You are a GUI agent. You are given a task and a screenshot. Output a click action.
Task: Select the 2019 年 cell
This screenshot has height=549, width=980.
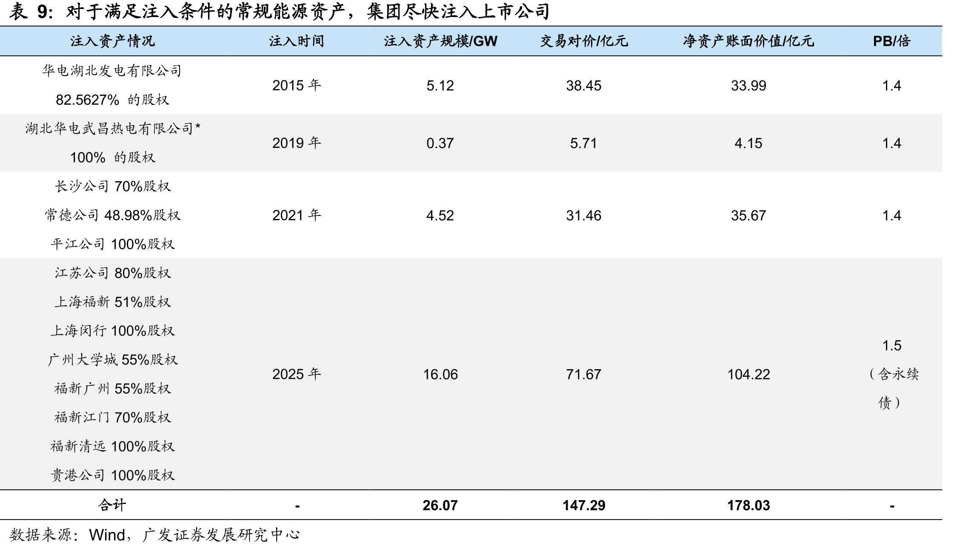tap(297, 143)
